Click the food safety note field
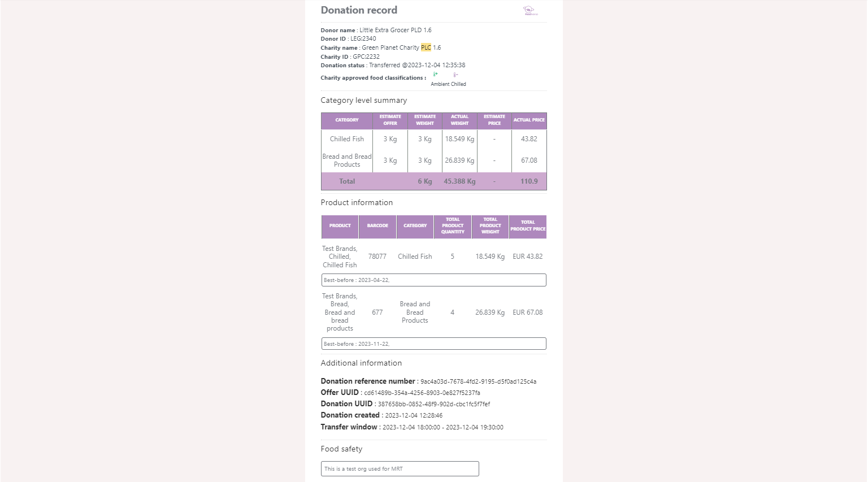This screenshot has height=482, width=868. tap(400, 468)
